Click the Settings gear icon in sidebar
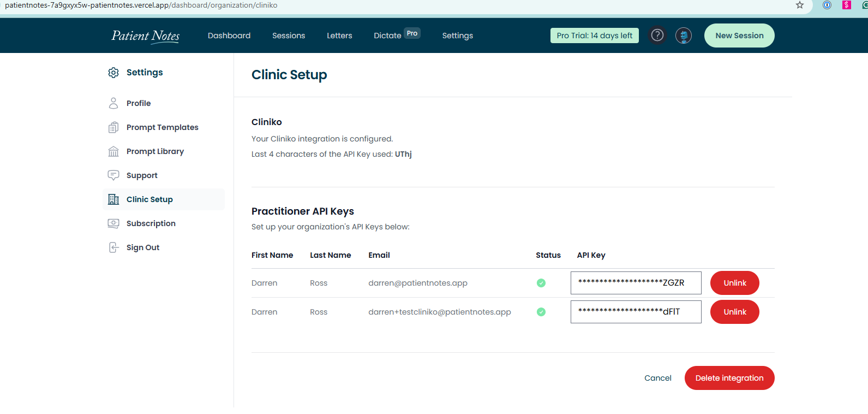The width and height of the screenshot is (868, 414). click(113, 73)
